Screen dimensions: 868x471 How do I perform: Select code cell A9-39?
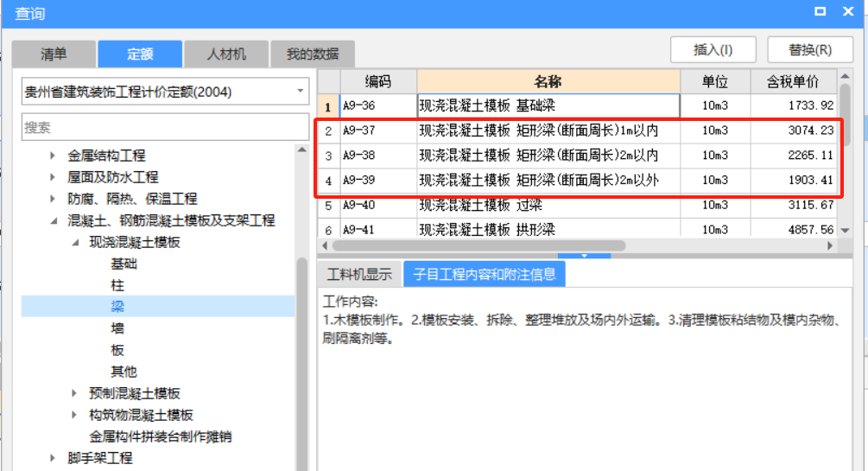pyautogui.click(x=378, y=180)
